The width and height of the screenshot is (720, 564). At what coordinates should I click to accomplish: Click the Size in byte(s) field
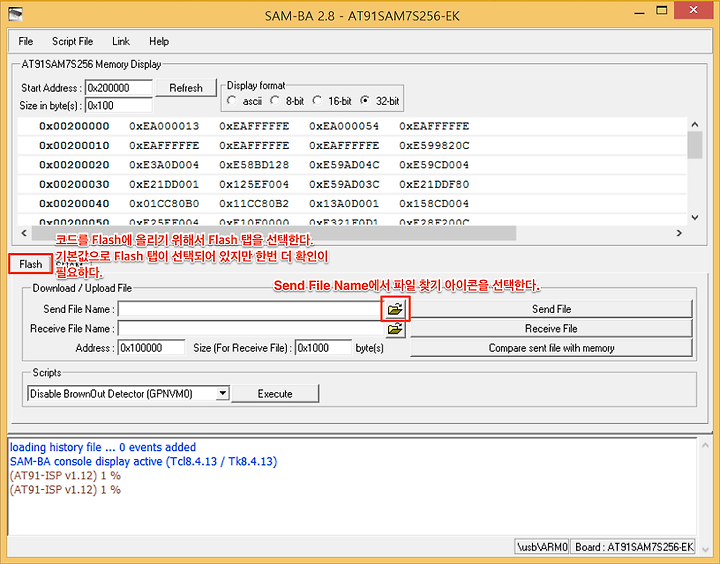pyautogui.click(x=118, y=105)
